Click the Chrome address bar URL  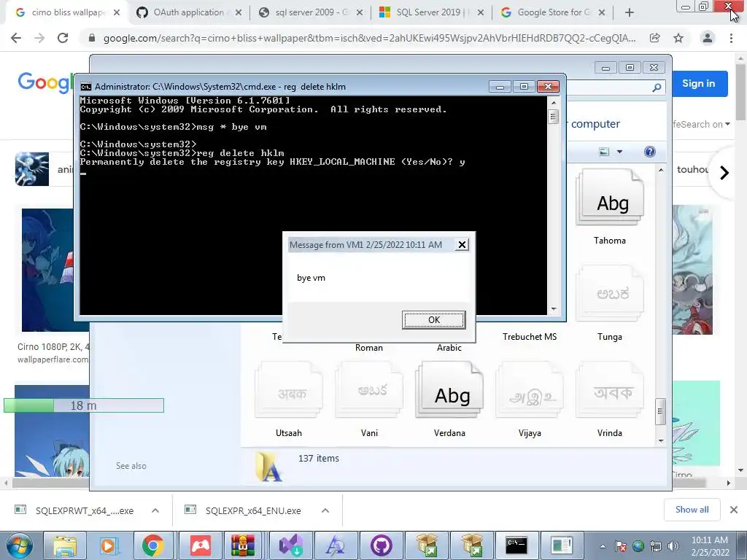pyautogui.click(x=369, y=38)
